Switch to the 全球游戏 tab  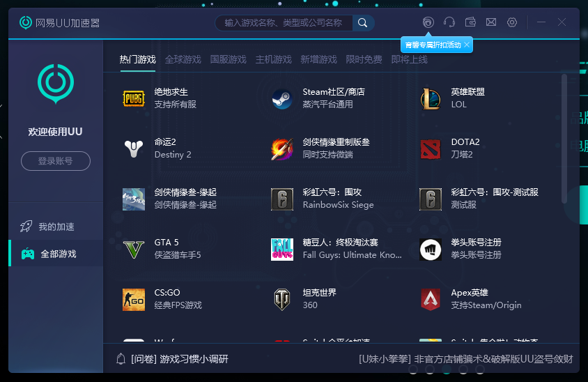tap(183, 59)
